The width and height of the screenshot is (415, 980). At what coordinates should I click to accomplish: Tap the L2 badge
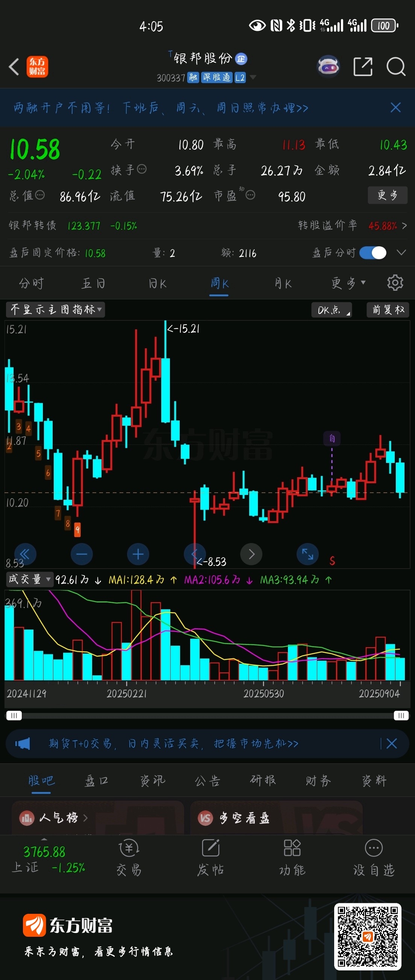coord(240,77)
